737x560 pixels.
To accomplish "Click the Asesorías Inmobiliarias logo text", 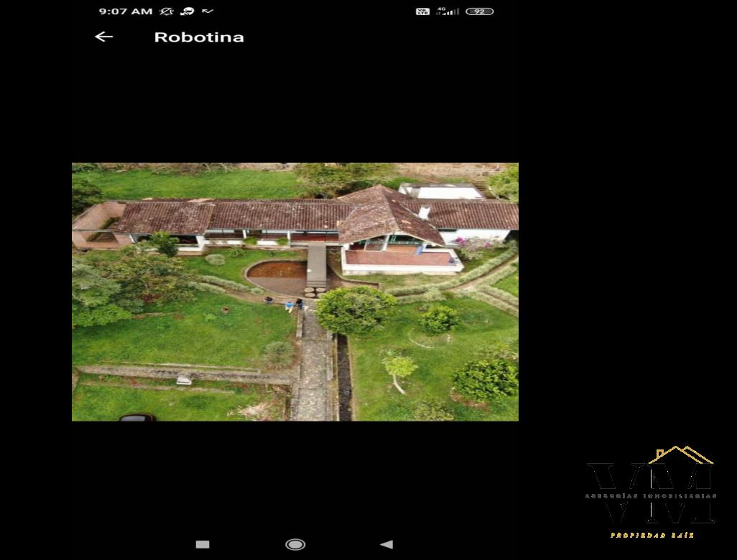I will [651, 495].
